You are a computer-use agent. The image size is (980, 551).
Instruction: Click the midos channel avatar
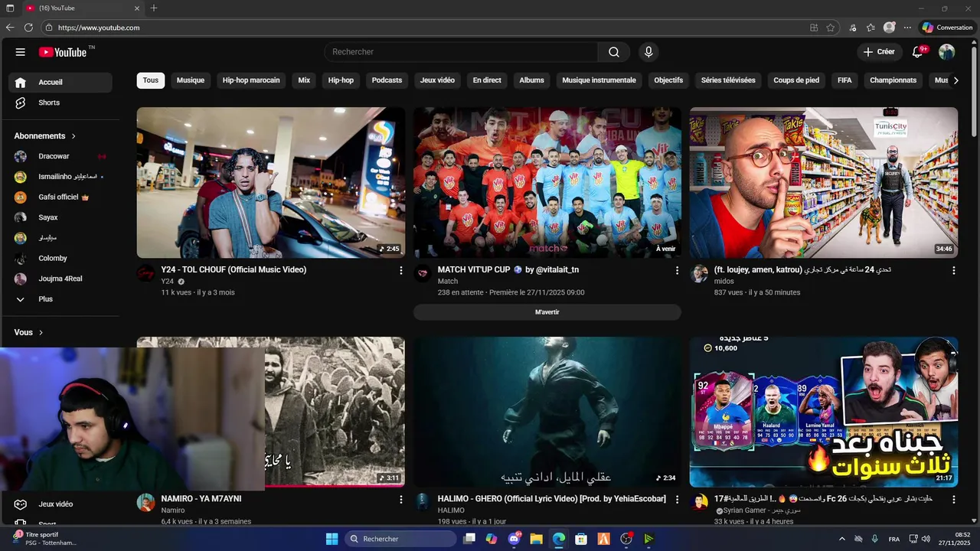(x=699, y=273)
